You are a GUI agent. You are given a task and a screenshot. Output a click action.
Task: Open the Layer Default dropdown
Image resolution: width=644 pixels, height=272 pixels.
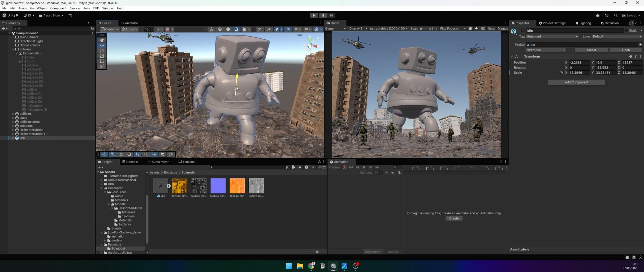(x=617, y=36)
